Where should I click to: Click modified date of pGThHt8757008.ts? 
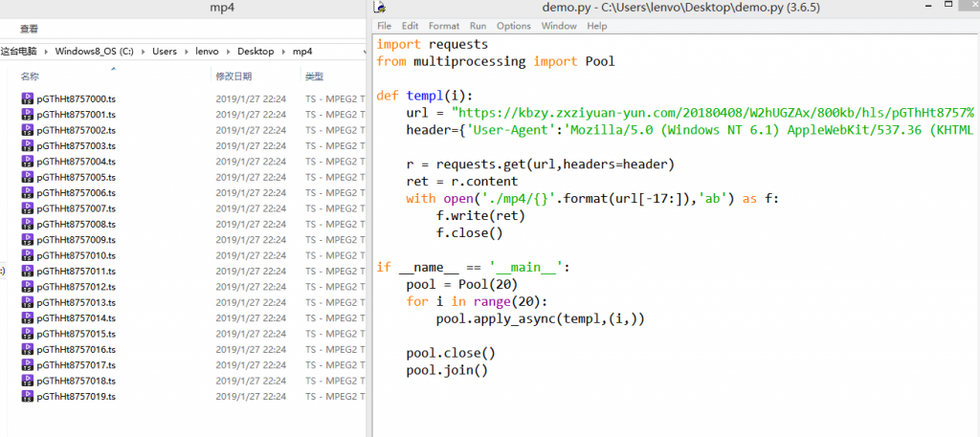[x=251, y=224]
